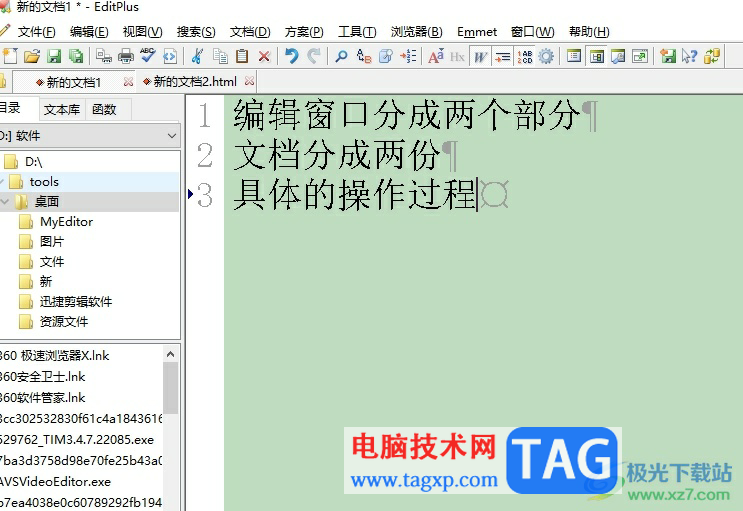Click the grayed Redo arrow
Screen dimensions: 743x511
point(314,56)
